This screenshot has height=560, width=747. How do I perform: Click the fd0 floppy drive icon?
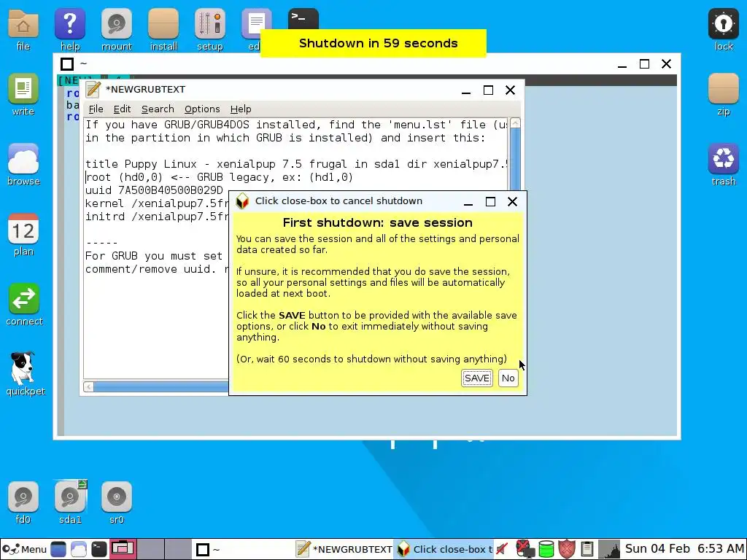(x=23, y=503)
